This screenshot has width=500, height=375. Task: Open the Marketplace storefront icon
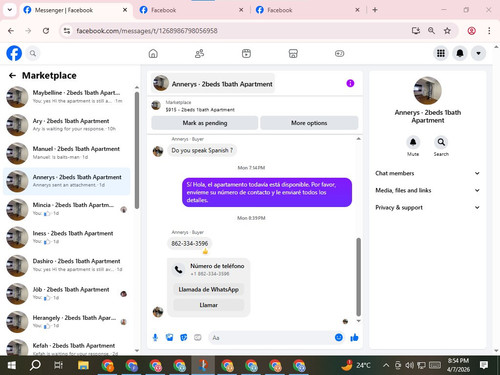[x=293, y=53]
